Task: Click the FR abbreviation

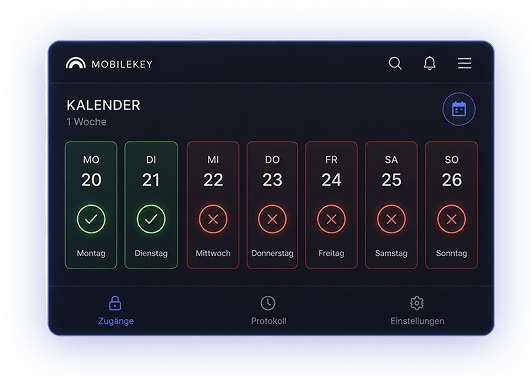Action: (331, 160)
